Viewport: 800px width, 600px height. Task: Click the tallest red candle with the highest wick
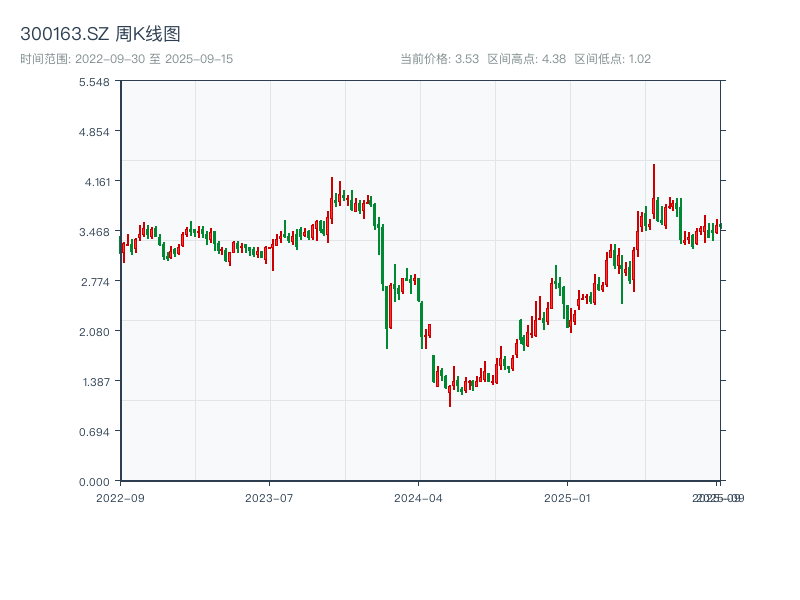coord(654,190)
